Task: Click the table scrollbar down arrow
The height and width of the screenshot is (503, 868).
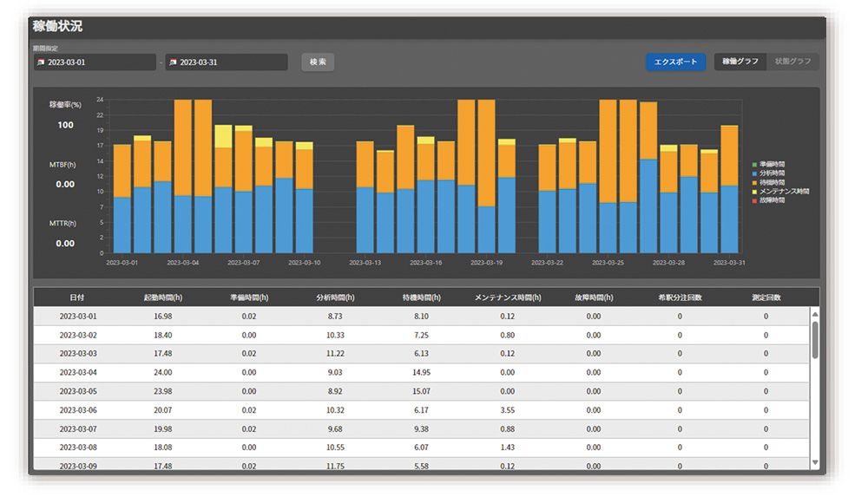Action: (814, 463)
